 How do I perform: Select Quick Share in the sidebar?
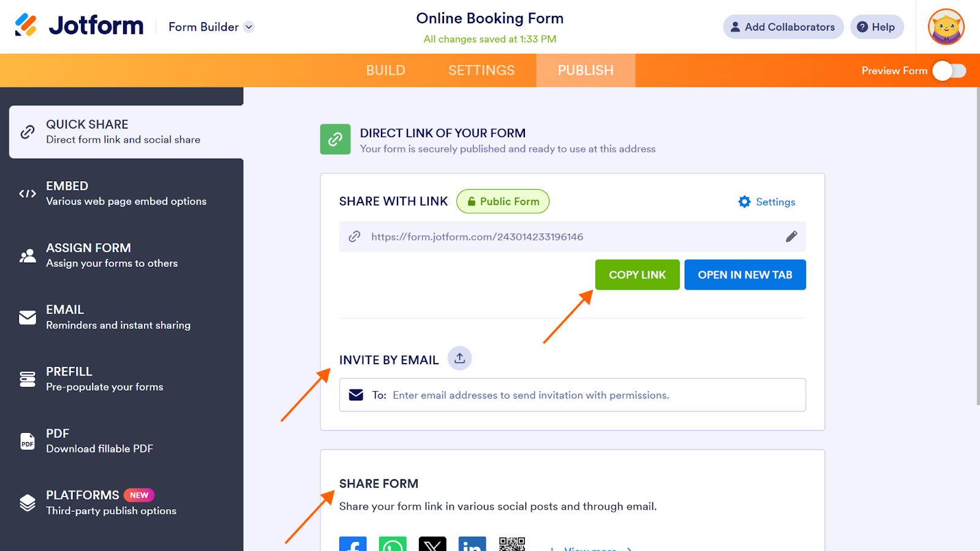[126, 132]
